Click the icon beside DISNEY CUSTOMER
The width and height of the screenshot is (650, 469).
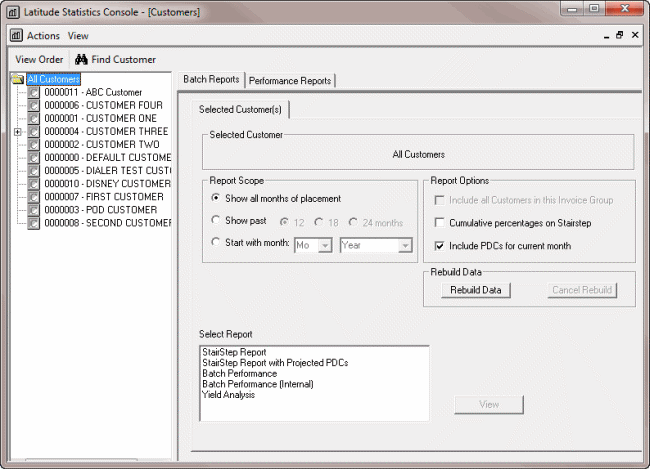click(x=34, y=184)
